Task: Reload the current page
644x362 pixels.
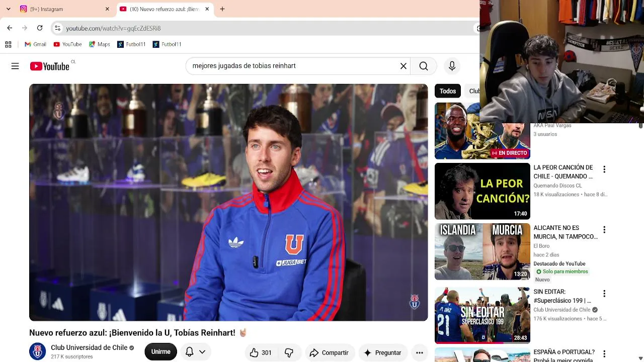Action: coord(40,28)
